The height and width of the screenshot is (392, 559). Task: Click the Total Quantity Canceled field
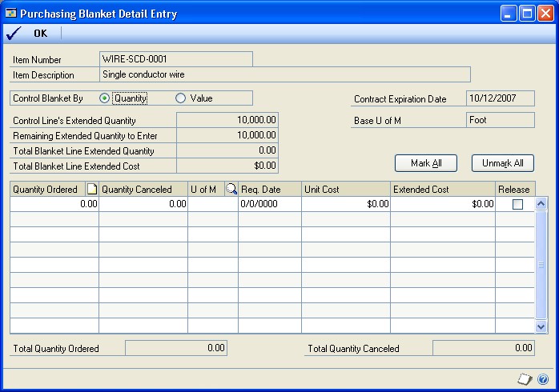[484, 348]
